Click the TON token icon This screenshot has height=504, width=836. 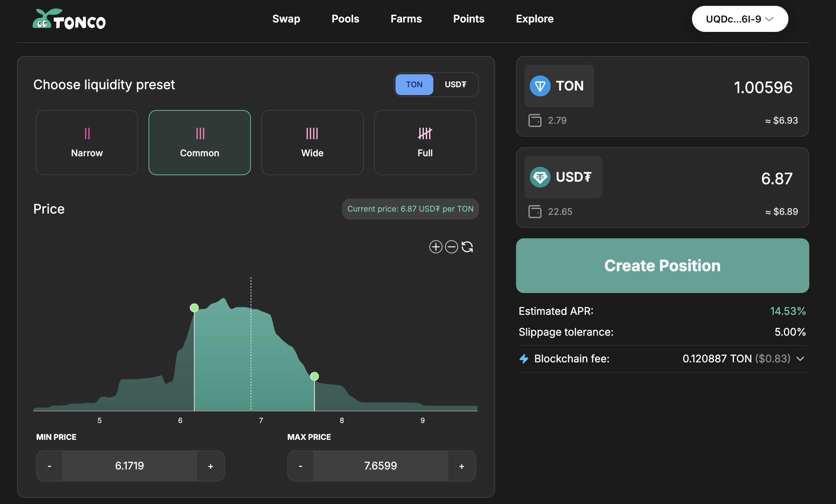tap(540, 86)
